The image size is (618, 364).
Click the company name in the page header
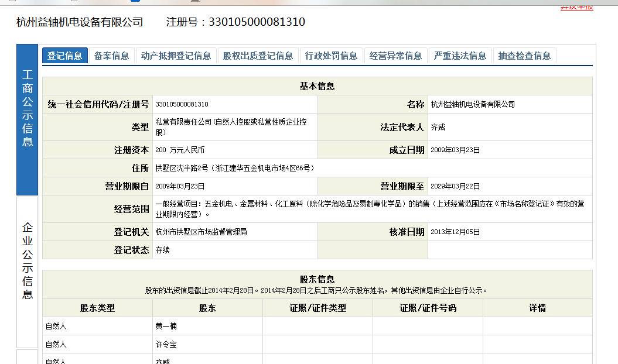(80, 22)
